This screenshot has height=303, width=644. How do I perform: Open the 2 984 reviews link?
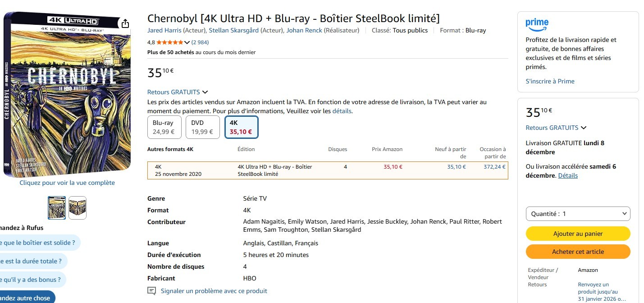200,42
